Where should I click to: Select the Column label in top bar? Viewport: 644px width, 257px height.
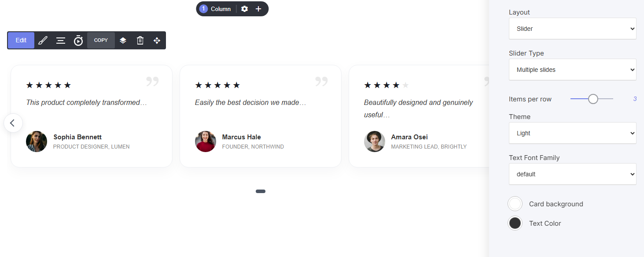point(221,9)
